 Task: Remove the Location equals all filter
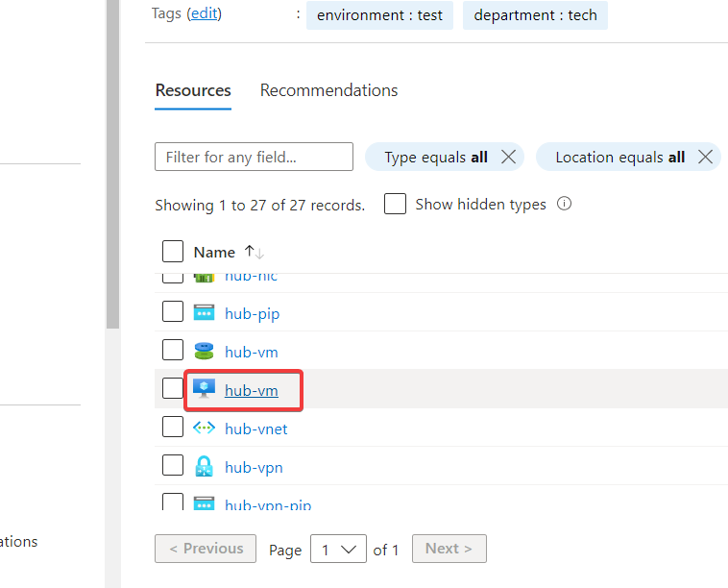tap(706, 157)
